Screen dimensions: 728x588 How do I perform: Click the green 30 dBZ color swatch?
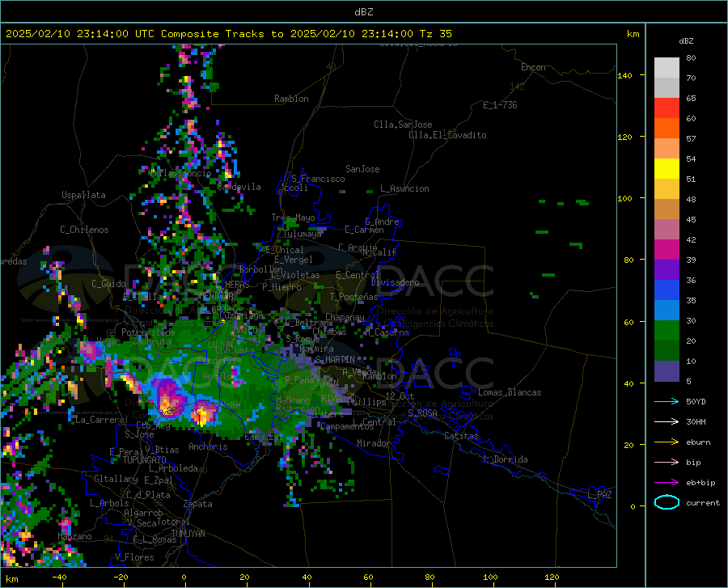(667, 331)
